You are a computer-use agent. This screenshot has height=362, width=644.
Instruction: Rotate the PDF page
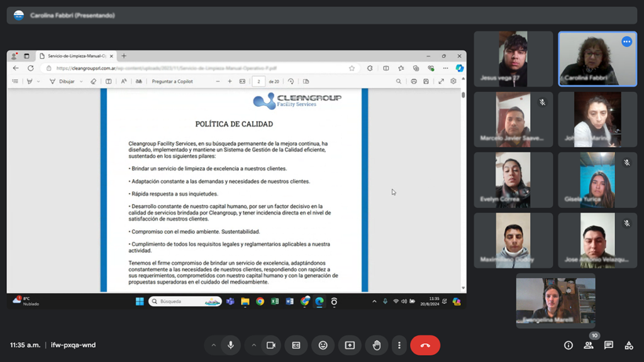tap(291, 81)
